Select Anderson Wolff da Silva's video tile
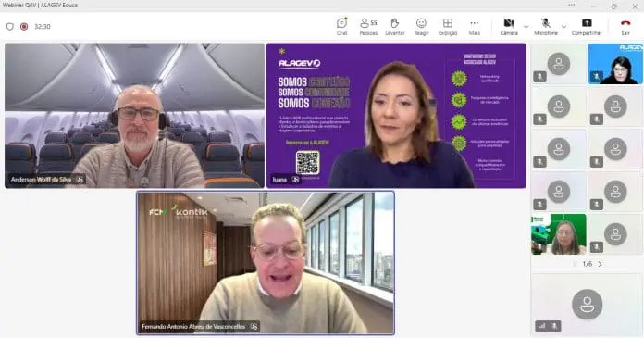The image size is (644, 338). pyautogui.click(x=135, y=116)
